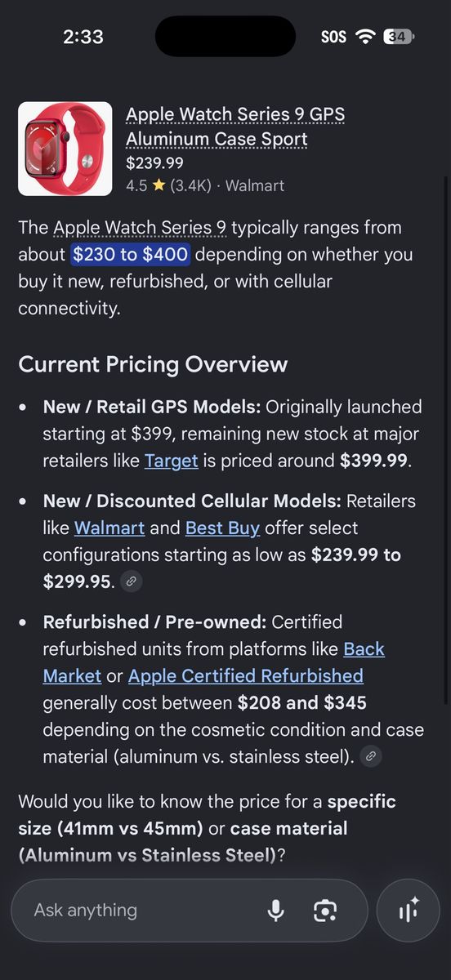This screenshot has height=980, width=451.
Task: Open Apple Watch Series 9 GPS product title
Action: tap(235, 127)
